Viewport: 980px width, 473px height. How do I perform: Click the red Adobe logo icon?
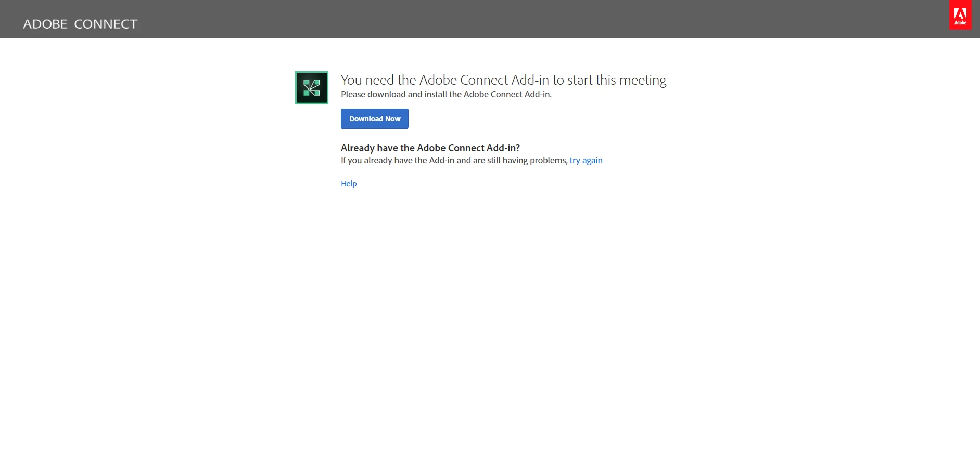pyautogui.click(x=960, y=15)
